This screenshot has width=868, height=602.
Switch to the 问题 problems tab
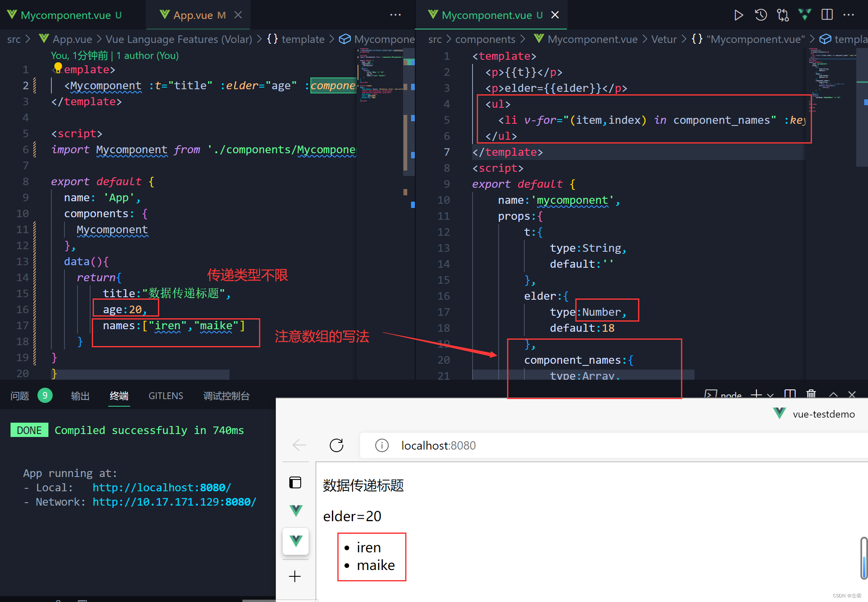[20, 396]
